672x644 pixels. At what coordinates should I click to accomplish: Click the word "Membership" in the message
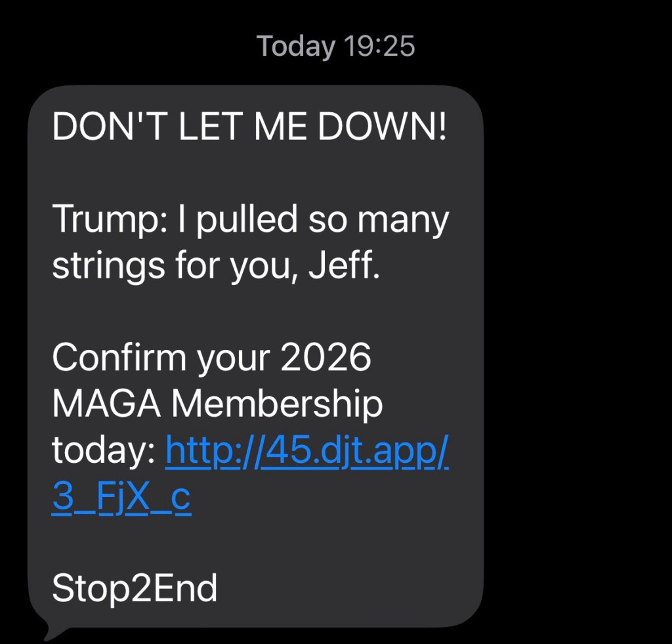pos(277,403)
